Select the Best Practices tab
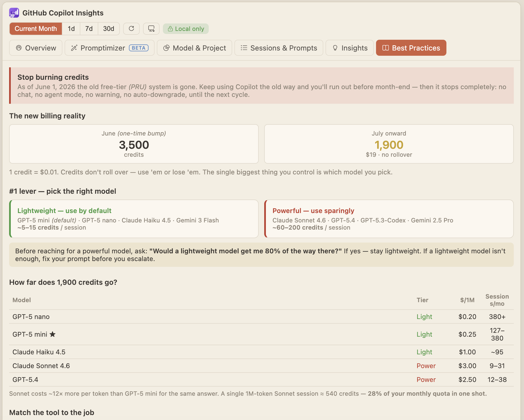The width and height of the screenshot is (524, 420). pyautogui.click(x=411, y=48)
